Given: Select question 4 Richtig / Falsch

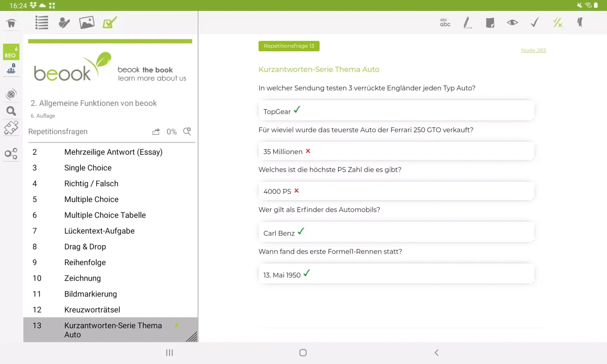Looking at the screenshot, I should click(x=111, y=183).
